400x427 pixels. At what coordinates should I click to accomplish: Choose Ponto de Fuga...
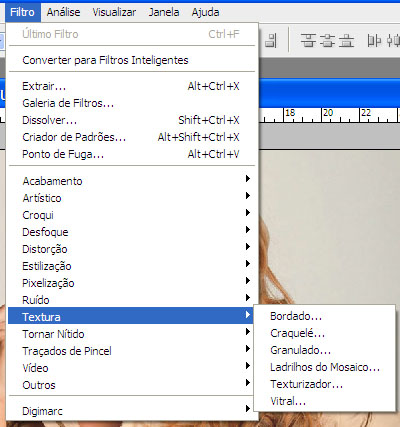tap(132, 154)
